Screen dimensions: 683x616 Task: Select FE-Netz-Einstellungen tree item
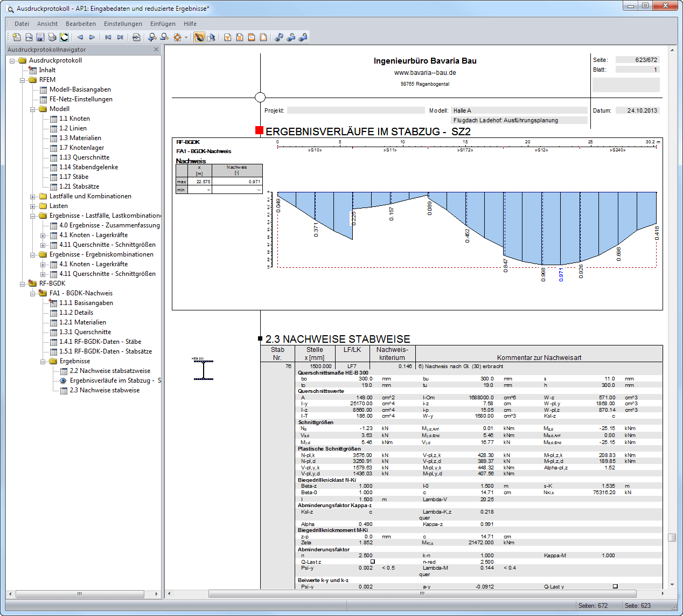pyautogui.click(x=81, y=99)
